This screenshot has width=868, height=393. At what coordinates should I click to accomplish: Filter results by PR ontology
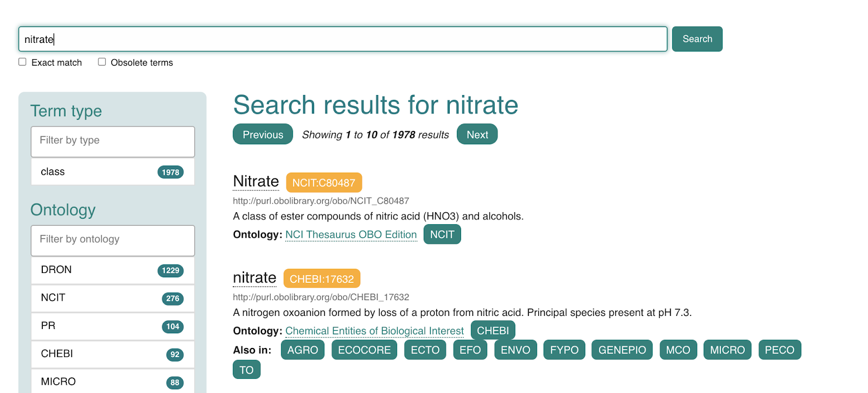[113, 326]
